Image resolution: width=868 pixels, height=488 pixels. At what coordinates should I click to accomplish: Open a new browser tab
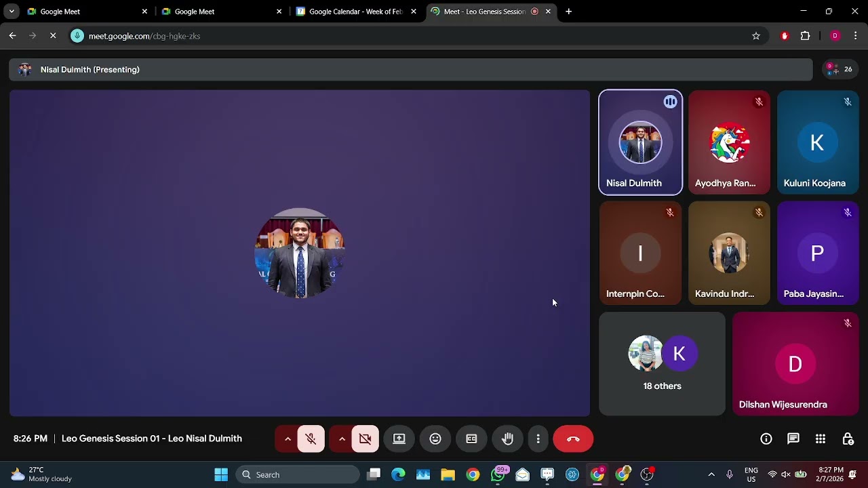coord(568,12)
